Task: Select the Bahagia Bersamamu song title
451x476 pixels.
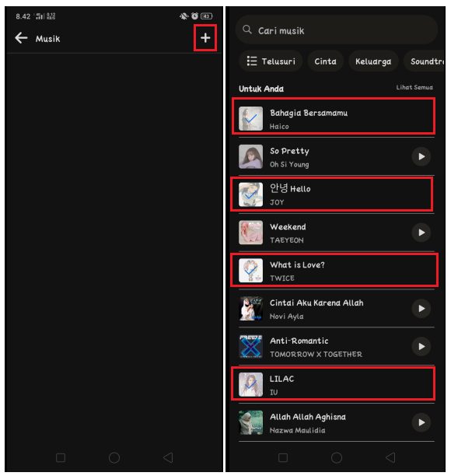Action: coord(309,113)
